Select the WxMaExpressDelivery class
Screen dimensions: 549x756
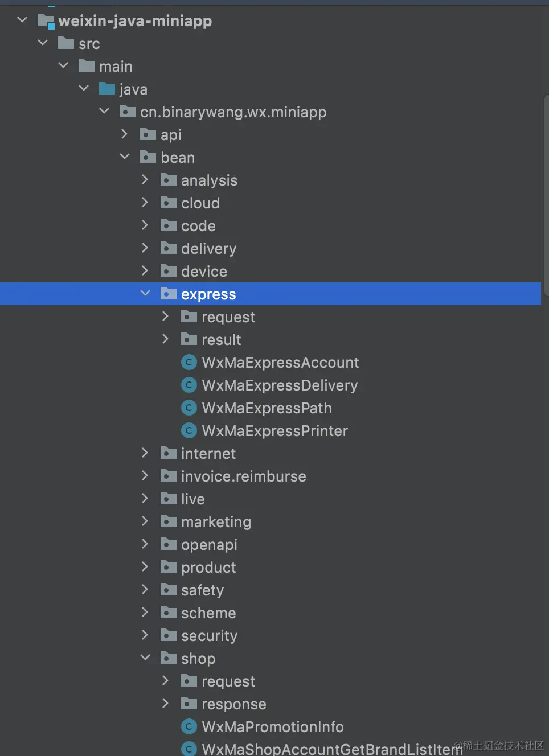(280, 385)
